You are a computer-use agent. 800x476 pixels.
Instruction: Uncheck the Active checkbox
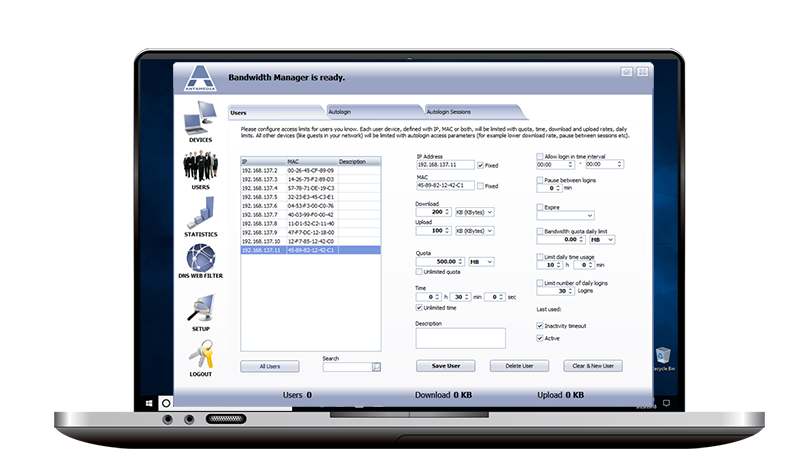tap(540, 338)
